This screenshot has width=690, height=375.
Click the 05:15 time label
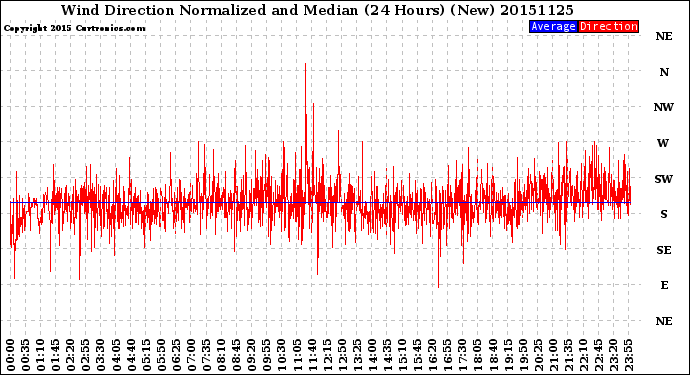146,355
